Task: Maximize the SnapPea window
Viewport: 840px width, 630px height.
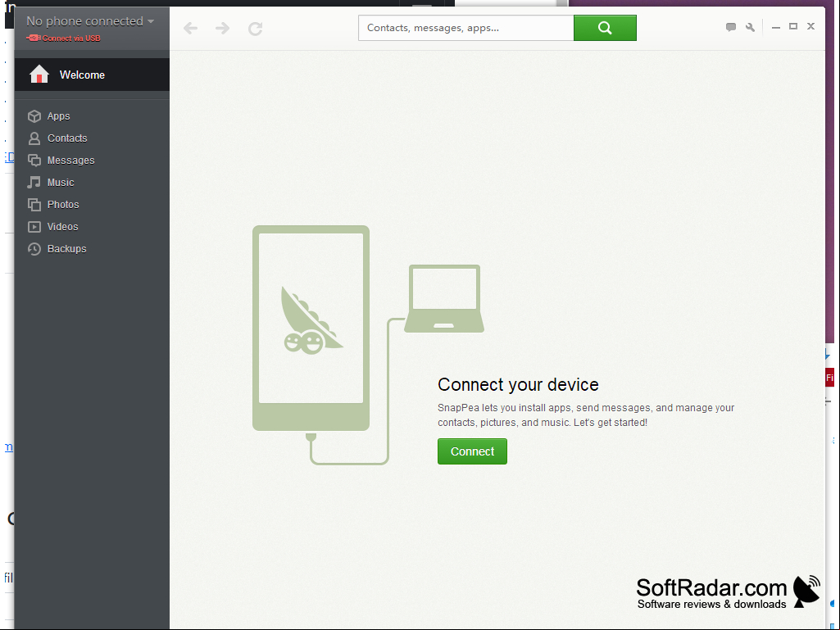Action: [793, 26]
